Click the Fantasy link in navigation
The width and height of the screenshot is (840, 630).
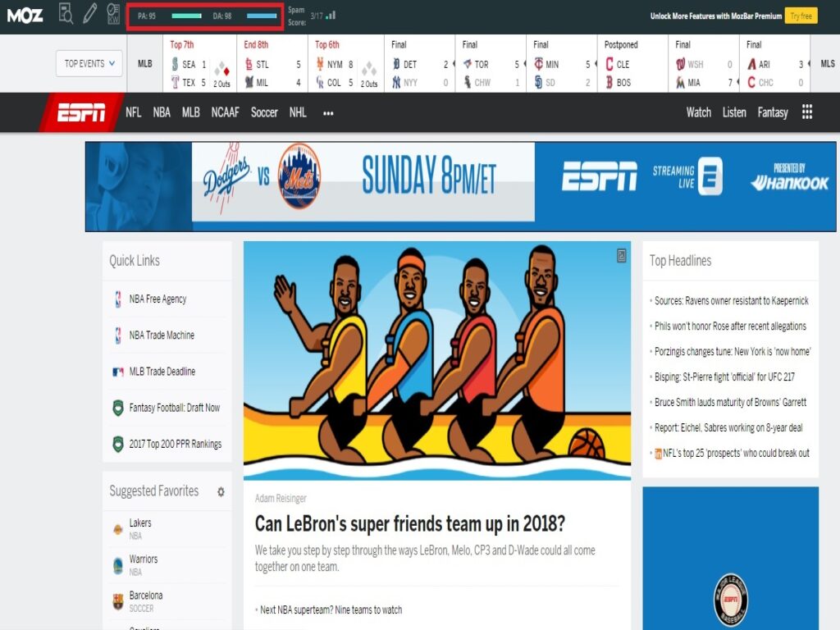tap(773, 112)
